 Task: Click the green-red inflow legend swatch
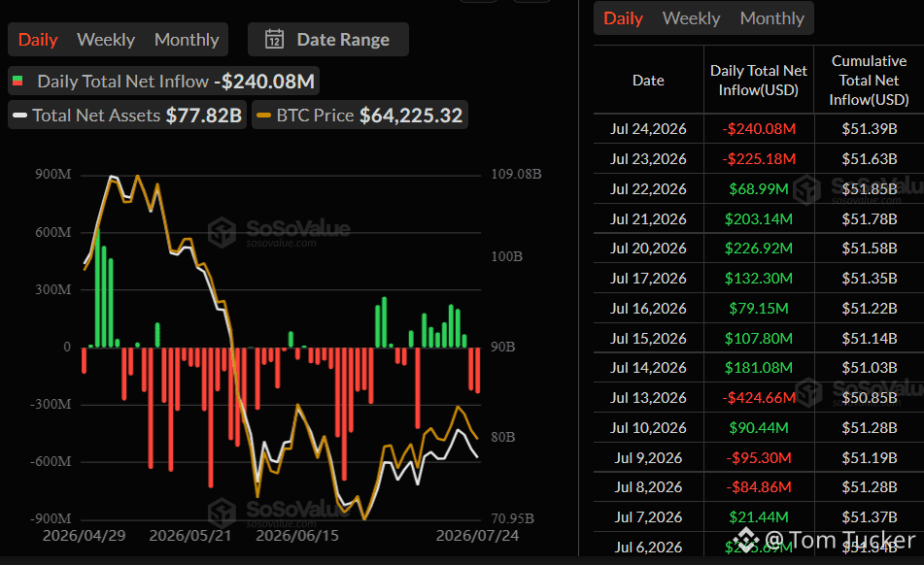(x=17, y=81)
